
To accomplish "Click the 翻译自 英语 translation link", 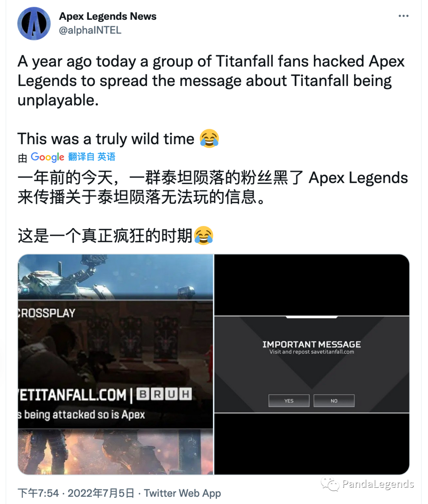I will click(92, 157).
